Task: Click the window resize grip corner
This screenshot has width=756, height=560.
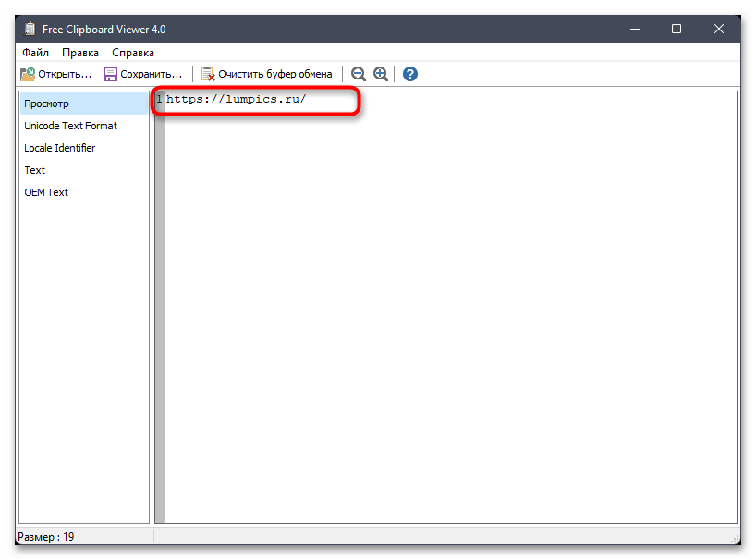Action: [735, 539]
